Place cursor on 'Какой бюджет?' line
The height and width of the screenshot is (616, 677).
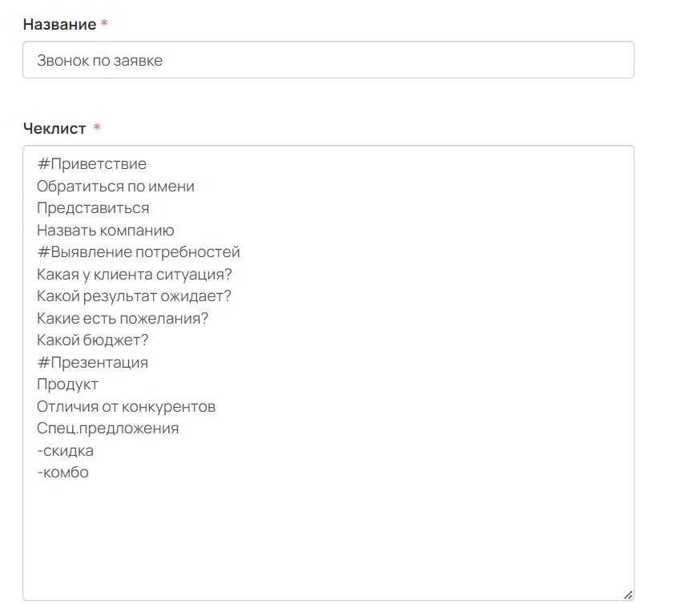pyautogui.click(x=93, y=340)
